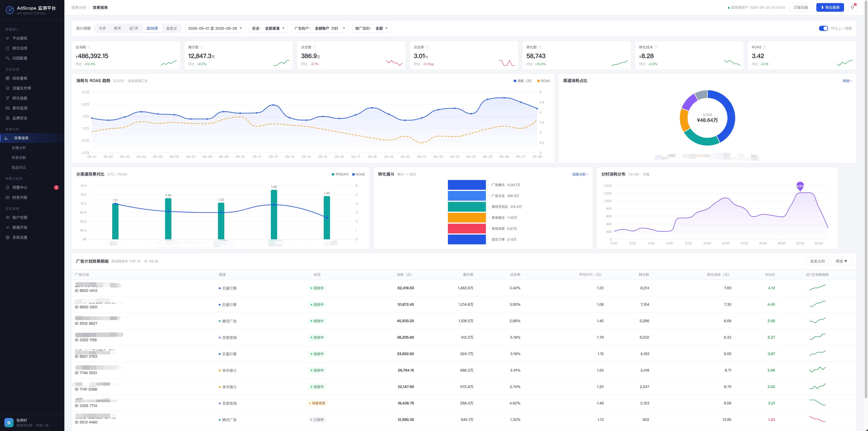
Task: Open 投放看板 via its grid icon
Action: pos(8,78)
